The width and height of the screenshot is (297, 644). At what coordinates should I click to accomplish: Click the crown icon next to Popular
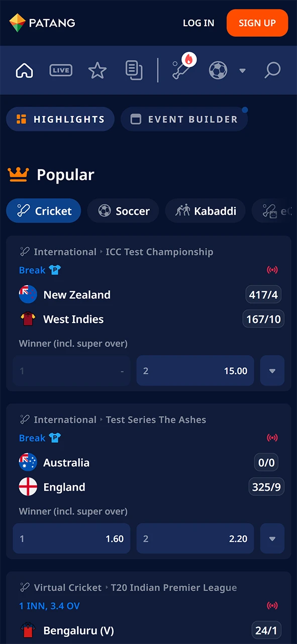click(18, 174)
